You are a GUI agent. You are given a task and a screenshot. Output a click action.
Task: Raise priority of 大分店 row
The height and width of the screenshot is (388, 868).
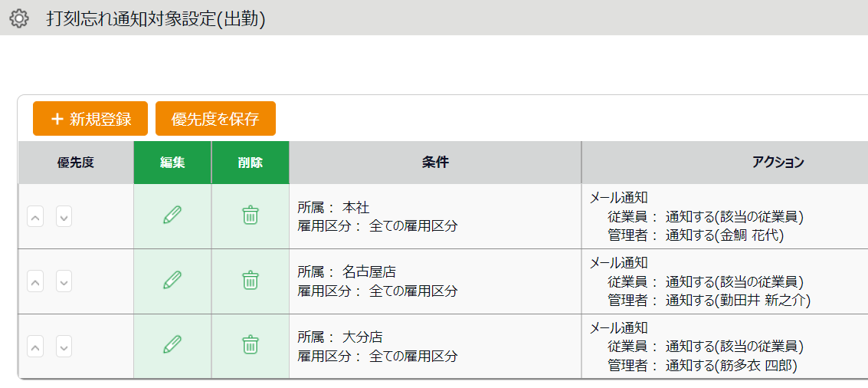[x=35, y=347]
